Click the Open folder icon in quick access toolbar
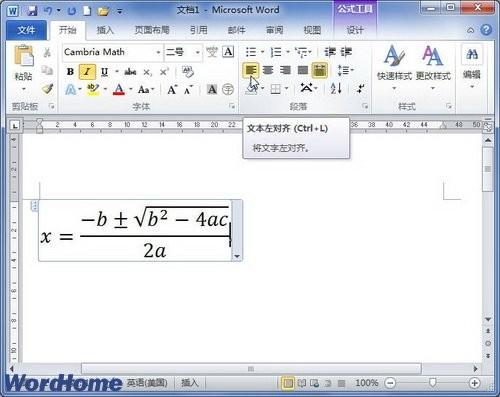Screen dimensions: 500x397 [103, 11]
